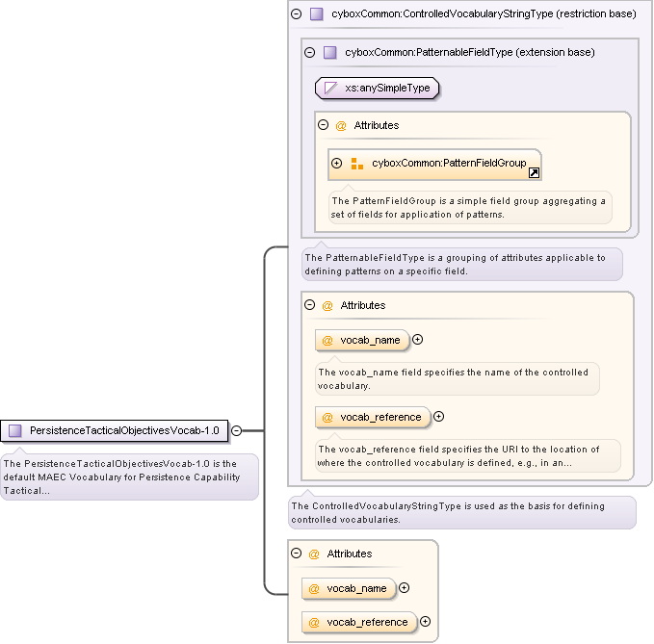Viewport: 654px width, 644px height.
Task: Collapse the Attributes section containing PatternFieldGroup
Action: point(324,125)
